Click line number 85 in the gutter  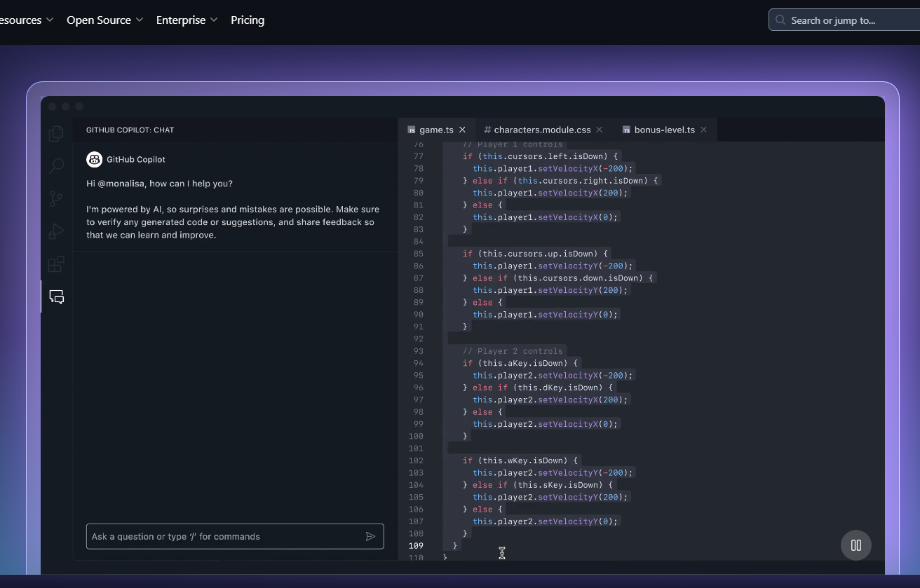pos(419,254)
